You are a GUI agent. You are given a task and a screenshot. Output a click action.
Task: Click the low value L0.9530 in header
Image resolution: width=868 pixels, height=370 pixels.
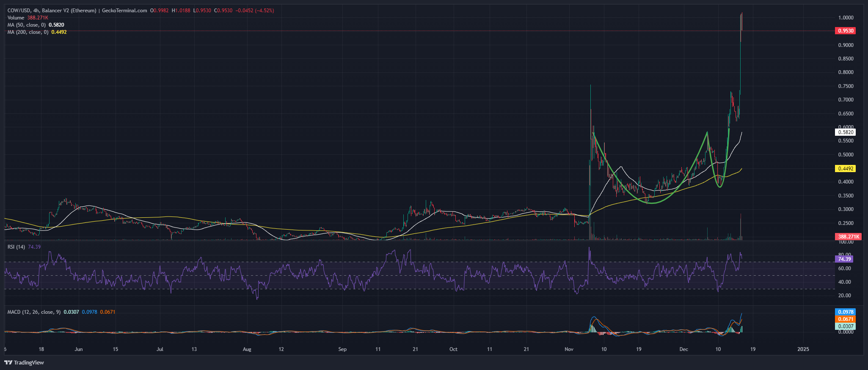tap(202, 11)
